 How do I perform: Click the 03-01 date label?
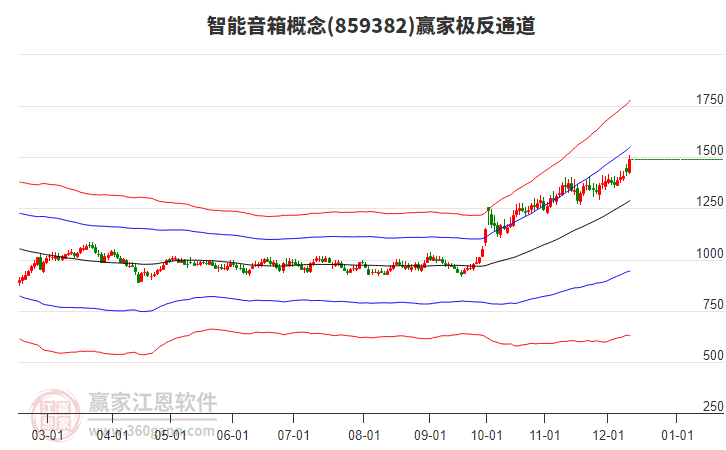47,435
